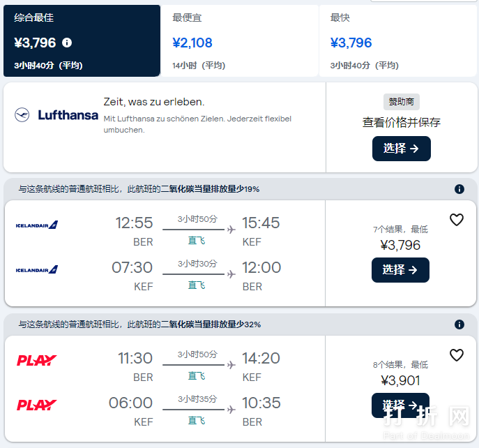Switch to the 最便宜 sorting tab
The image size is (479, 448).
click(240, 41)
